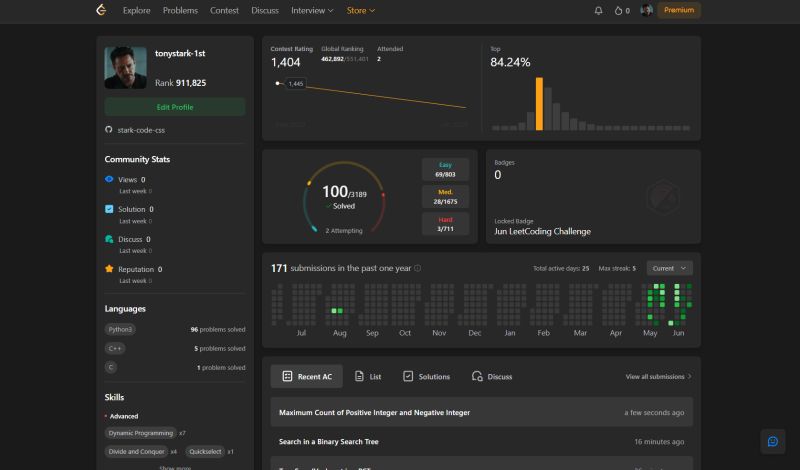The width and height of the screenshot is (800, 470).
Task: Switch to the Discuss profile tab
Action: coord(492,376)
